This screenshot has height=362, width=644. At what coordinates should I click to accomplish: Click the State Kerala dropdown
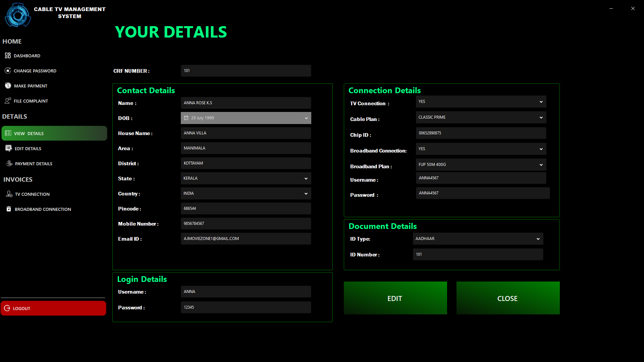point(246,178)
